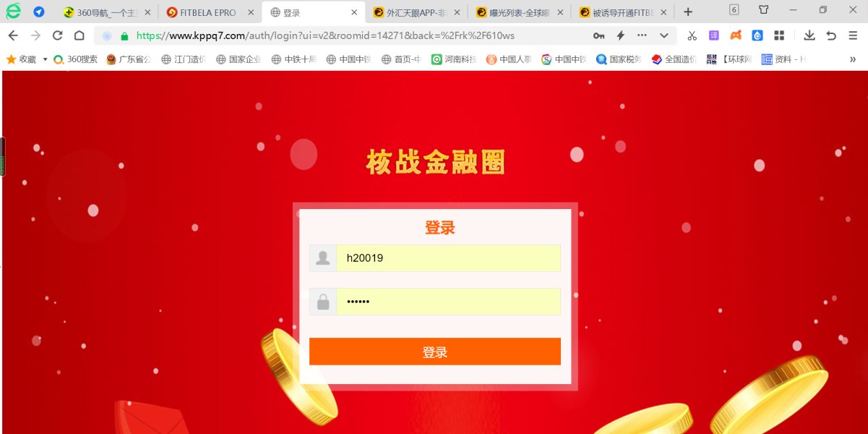Open the downloads arrow icon
The width and height of the screenshot is (868, 434).
click(x=809, y=35)
